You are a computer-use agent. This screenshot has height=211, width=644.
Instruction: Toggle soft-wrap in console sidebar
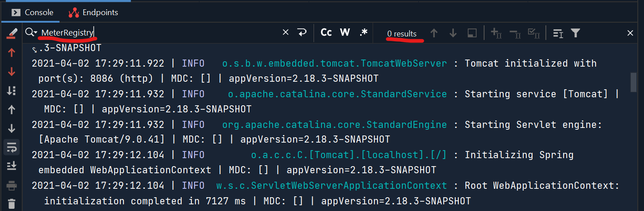[x=12, y=147]
